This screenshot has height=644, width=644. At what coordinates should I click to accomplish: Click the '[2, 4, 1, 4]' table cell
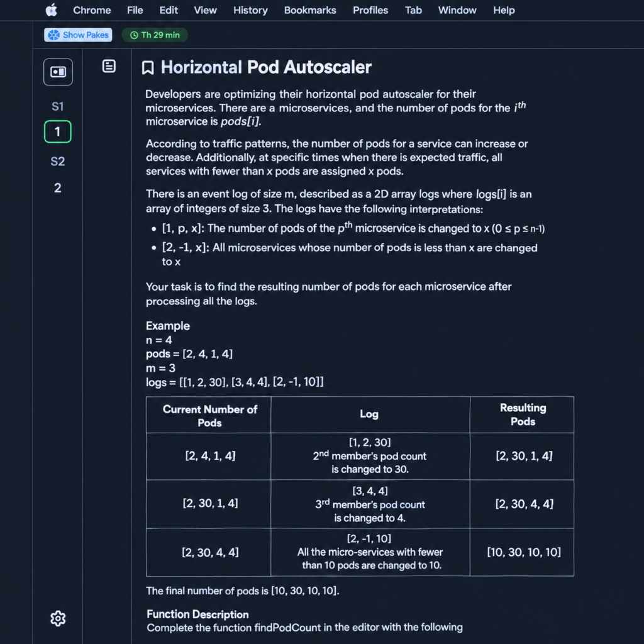[x=210, y=456]
